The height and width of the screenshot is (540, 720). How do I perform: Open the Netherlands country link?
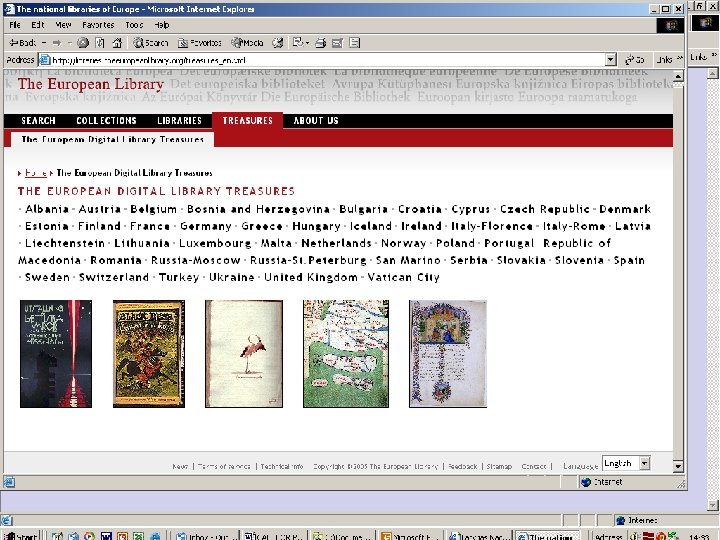pyautogui.click(x=336, y=243)
